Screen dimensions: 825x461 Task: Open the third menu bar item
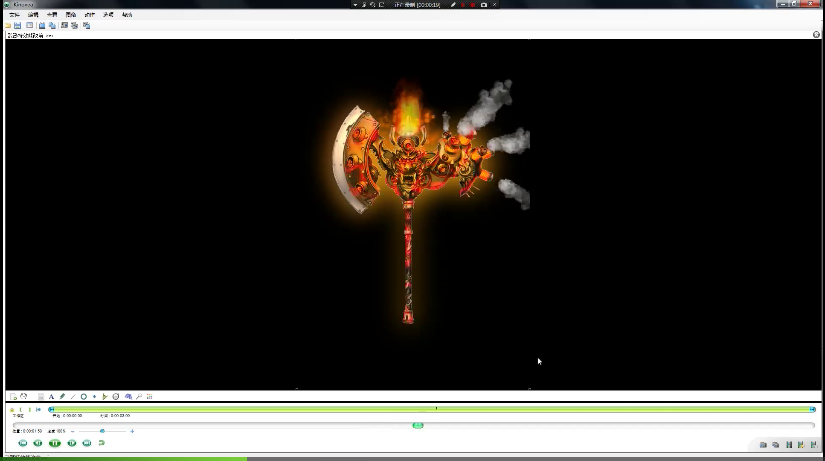[x=52, y=15]
